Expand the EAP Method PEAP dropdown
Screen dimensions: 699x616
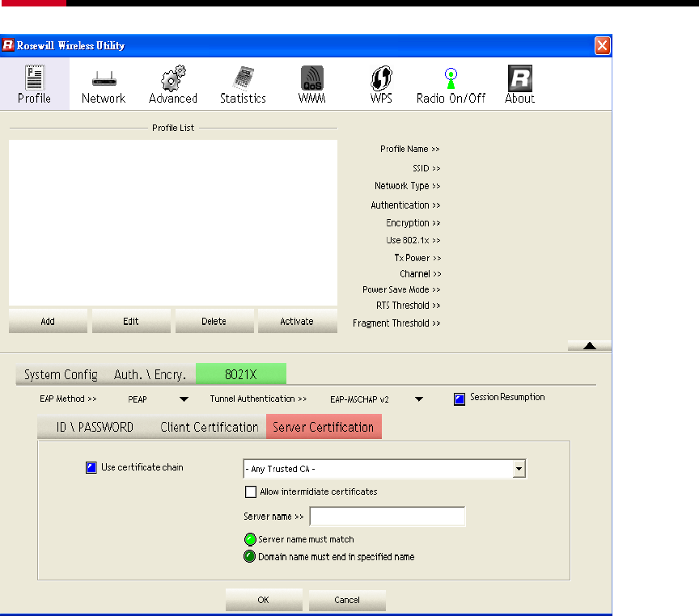[x=184, y=399]
